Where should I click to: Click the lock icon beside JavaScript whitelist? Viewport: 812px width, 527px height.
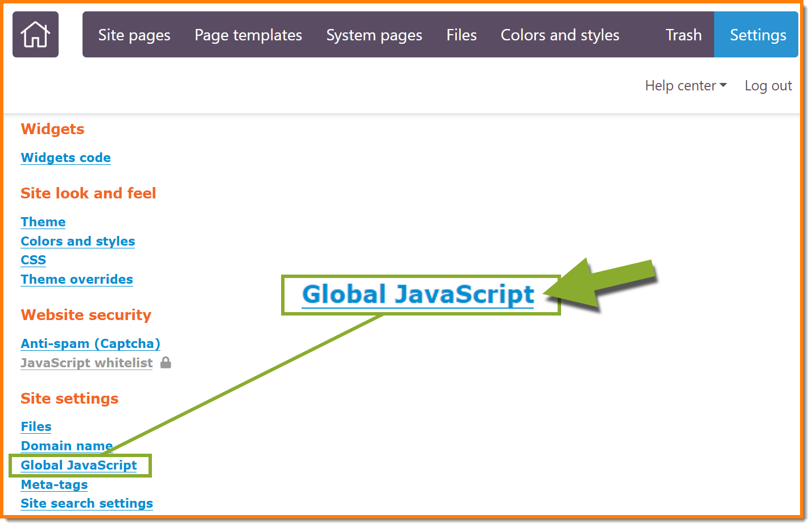[166, 363]
